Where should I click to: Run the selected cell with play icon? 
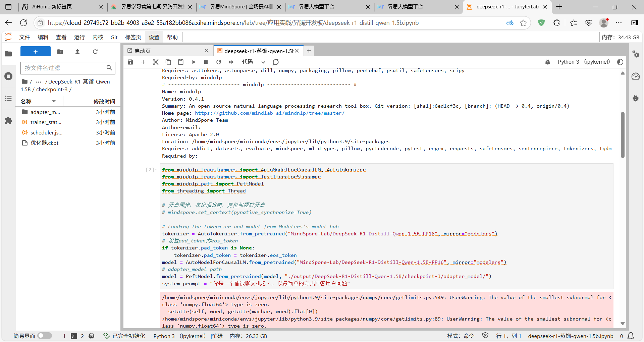(x=194, y=62)
